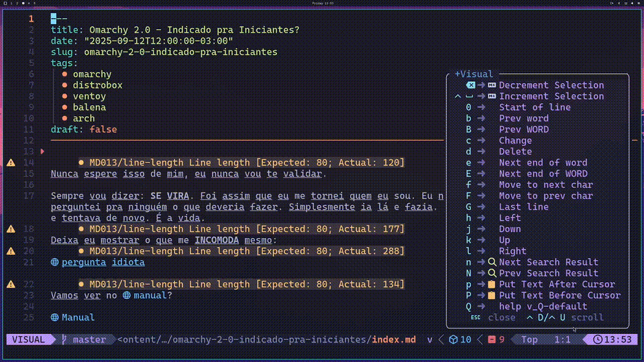Click the 'balena' tag
644x362 pixels.
(x=89, y=107)
